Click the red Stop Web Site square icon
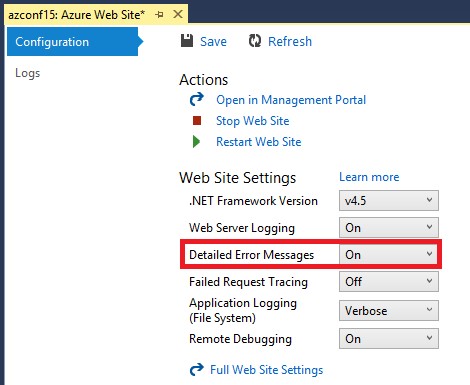 (x=197, y=120)
